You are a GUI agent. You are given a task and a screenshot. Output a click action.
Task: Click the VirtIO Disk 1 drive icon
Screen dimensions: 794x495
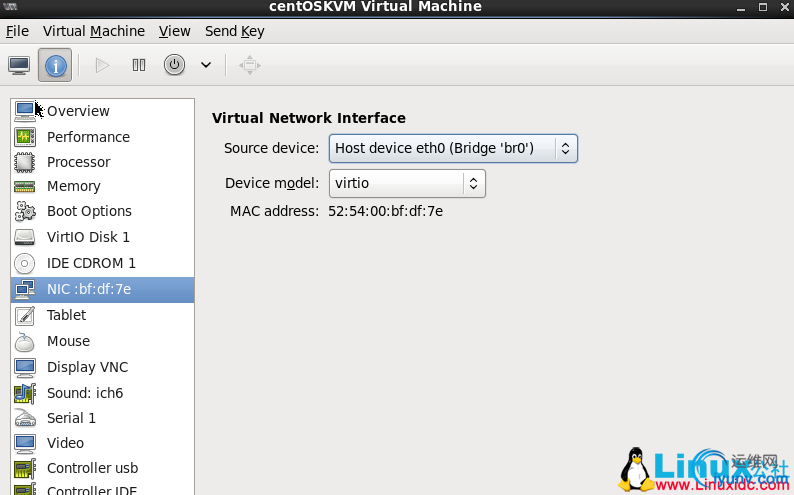25,237
